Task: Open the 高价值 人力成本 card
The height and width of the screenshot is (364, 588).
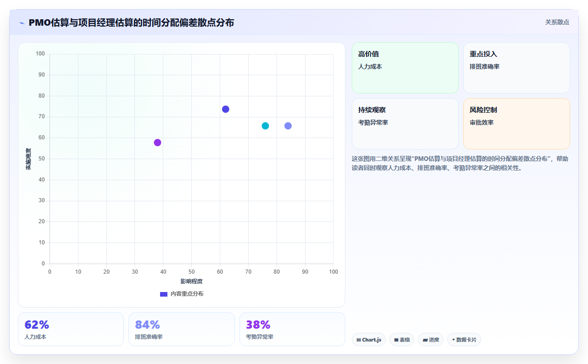Action: click(x=405, y=68)
